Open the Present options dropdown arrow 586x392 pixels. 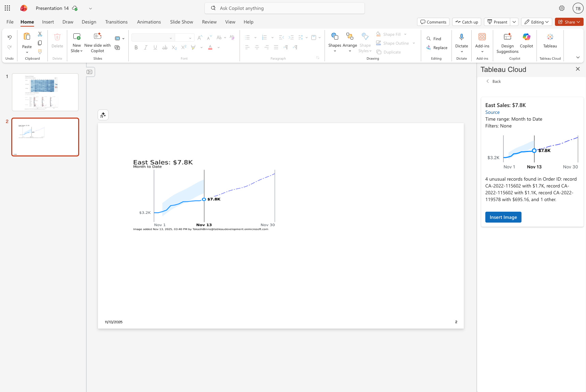pos(514,22)
